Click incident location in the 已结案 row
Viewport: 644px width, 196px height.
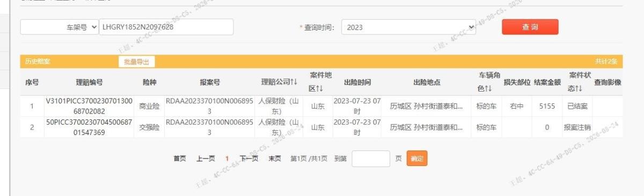[427, 106]
